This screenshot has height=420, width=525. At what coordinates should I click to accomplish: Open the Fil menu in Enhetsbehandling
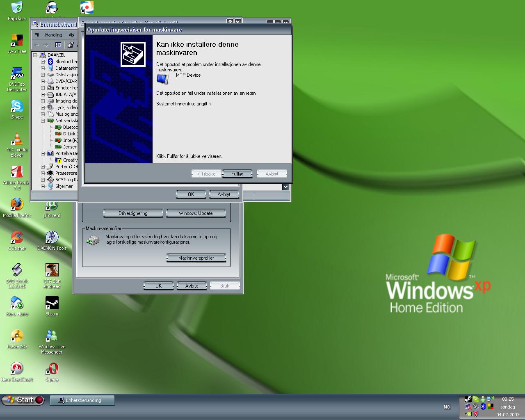click(37, 35)
